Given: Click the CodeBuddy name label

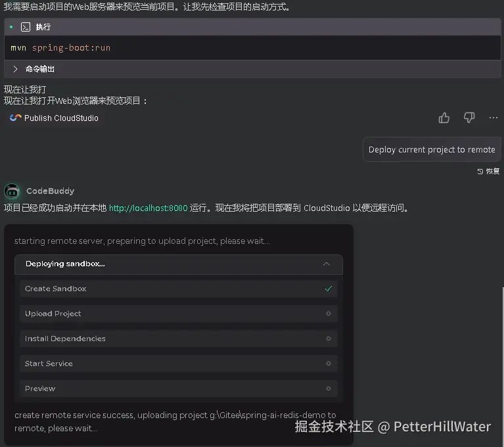Looking at the screenshot, I should pos(51,191).
